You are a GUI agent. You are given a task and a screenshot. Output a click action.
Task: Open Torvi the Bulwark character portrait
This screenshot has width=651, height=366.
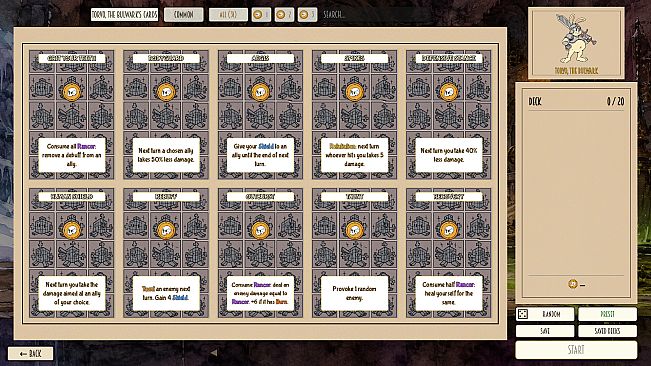[x=576, y=43]
